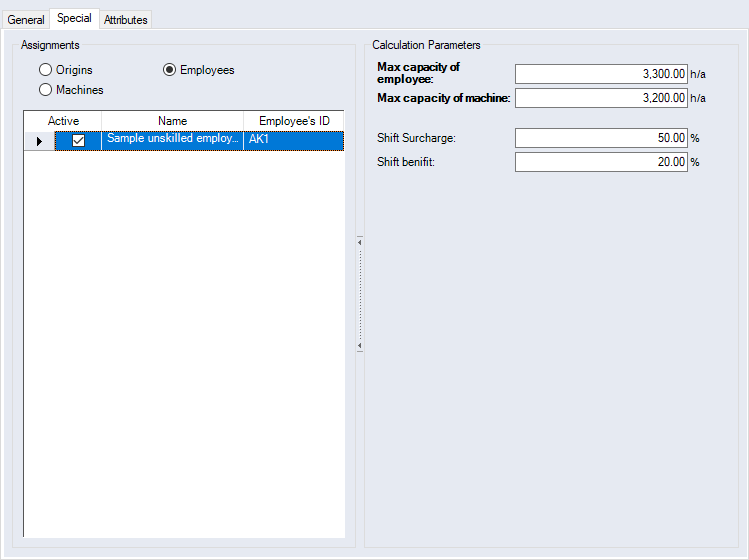Uncheck Active for Sample unskilled employee

(79, 141)
